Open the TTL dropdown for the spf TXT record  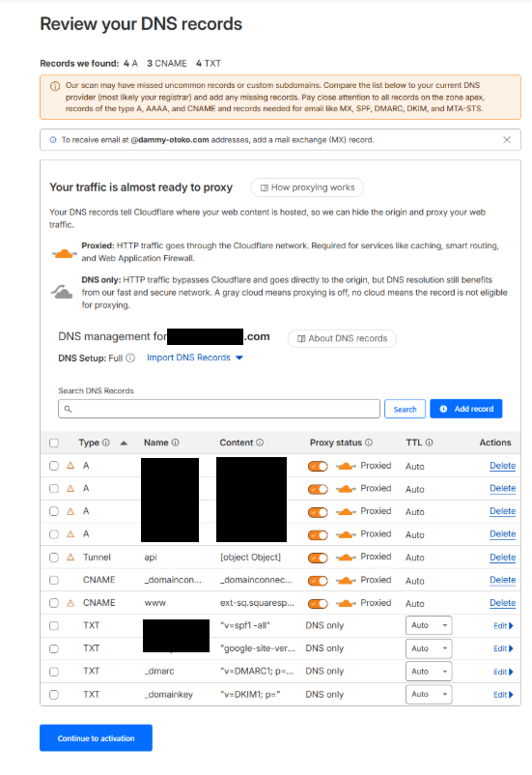429,625
